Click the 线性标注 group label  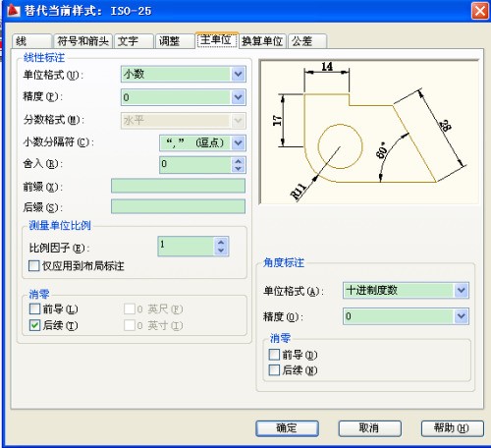point(44,58)
